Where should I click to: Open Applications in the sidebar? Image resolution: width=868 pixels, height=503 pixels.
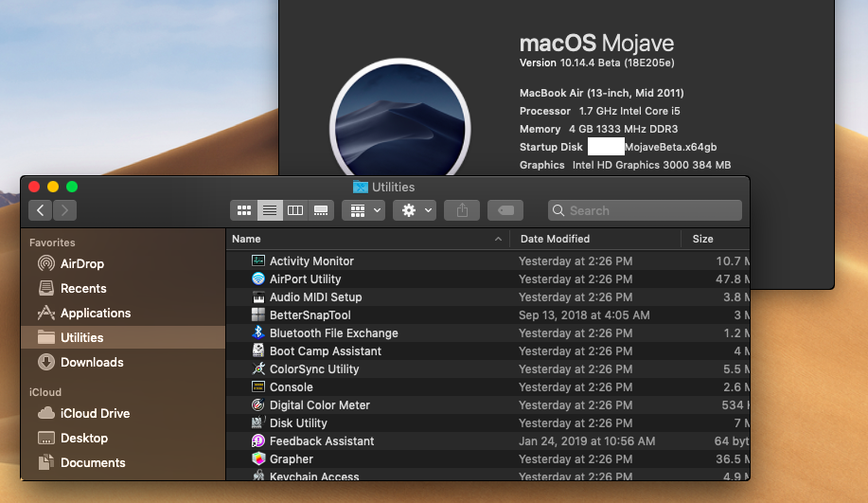(95, 313)
